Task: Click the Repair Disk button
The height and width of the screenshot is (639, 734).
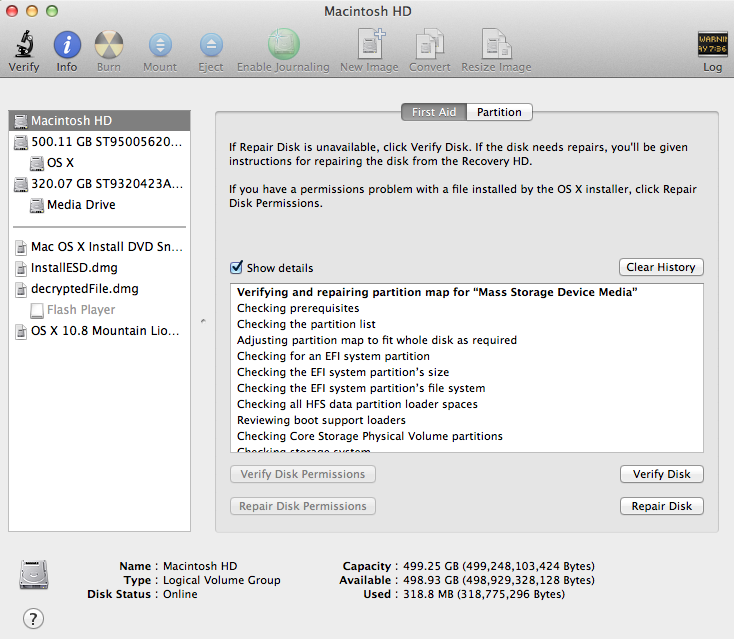Action: [661, 506]
